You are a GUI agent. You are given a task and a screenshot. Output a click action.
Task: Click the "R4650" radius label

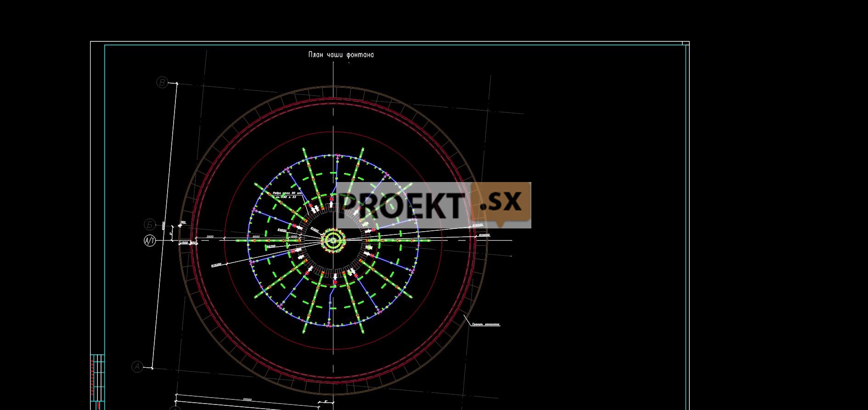[282, 229]
